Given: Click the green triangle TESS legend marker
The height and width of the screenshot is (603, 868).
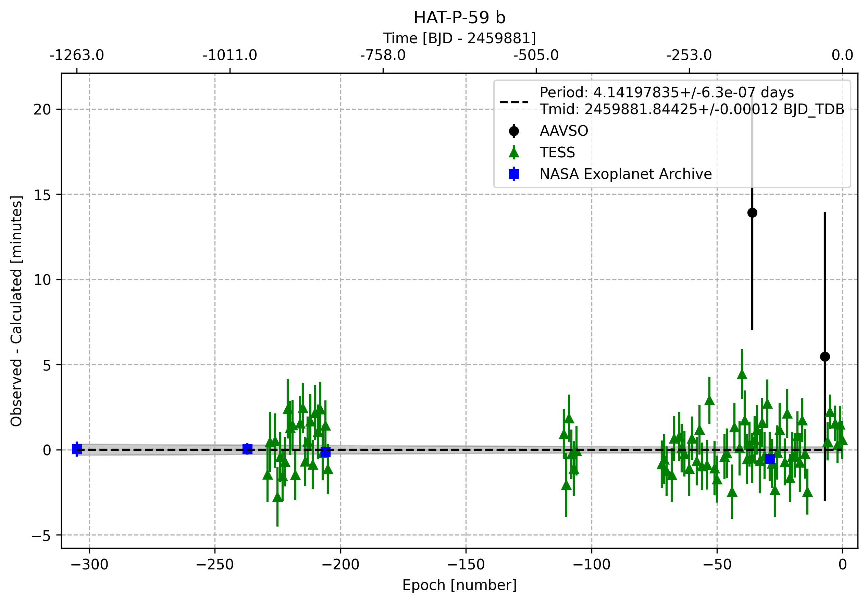Looking at the screenshot, I should (x=513, y=152).
